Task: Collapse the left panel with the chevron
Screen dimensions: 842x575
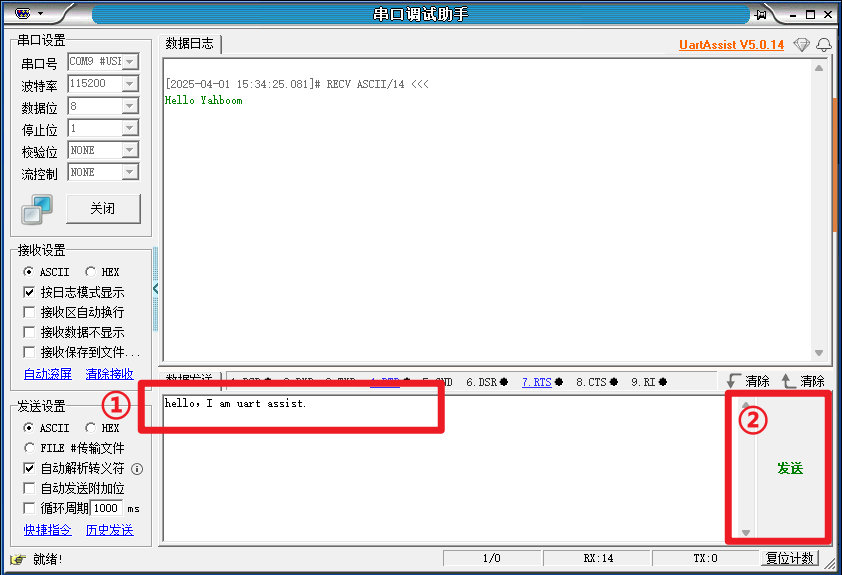Action: (x=156, y=289)
